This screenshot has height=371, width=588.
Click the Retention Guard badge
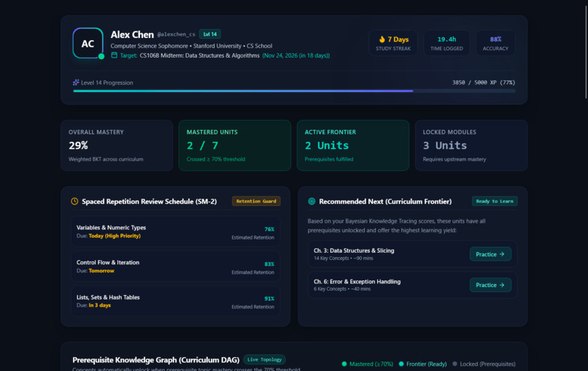(x=256, y=202)
